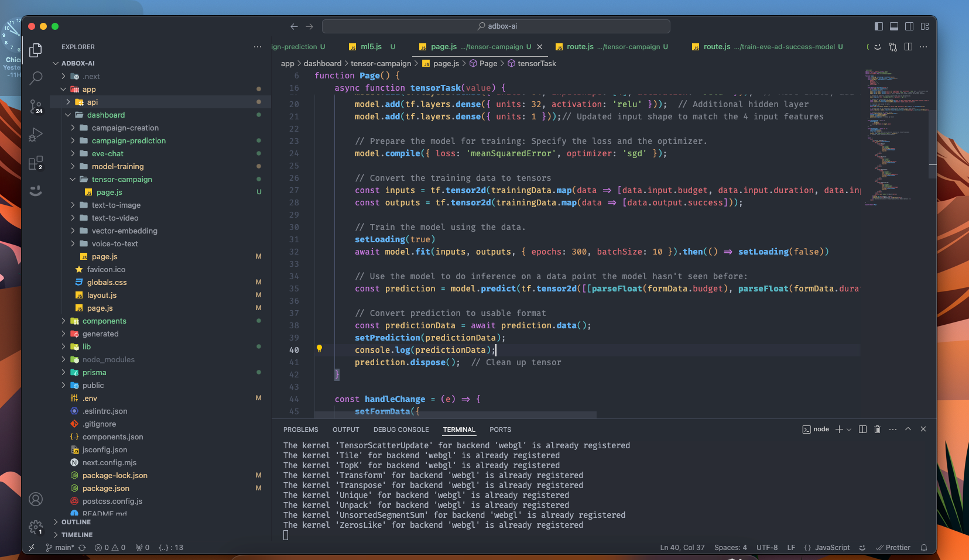The height and width of the screenshot is (560, 969).
Task: Click the open changes icon in editor toolbar
Action: coord(893,47)
